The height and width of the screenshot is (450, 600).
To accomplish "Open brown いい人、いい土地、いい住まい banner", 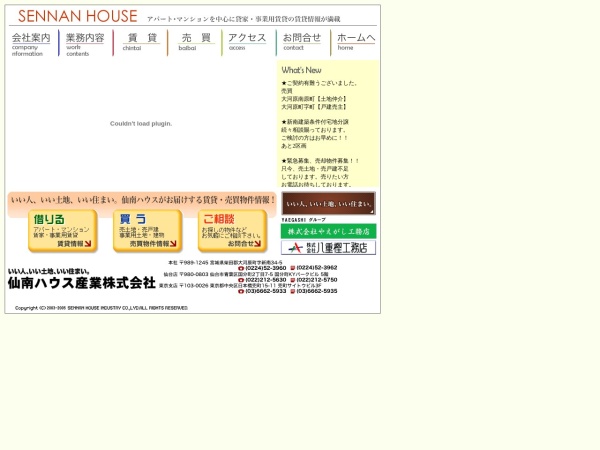I will pyautogui.click(x=329, y=204).
